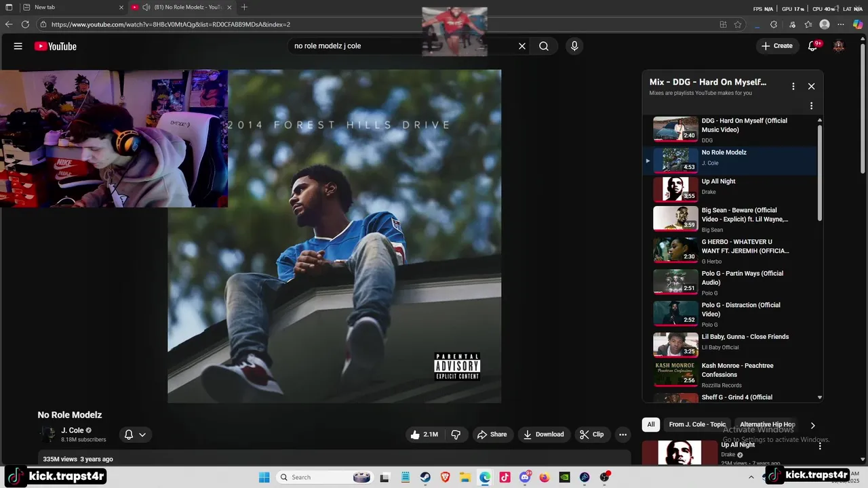Show more filter chips with right arrow
868x488 pixels.
coord(812,425)
